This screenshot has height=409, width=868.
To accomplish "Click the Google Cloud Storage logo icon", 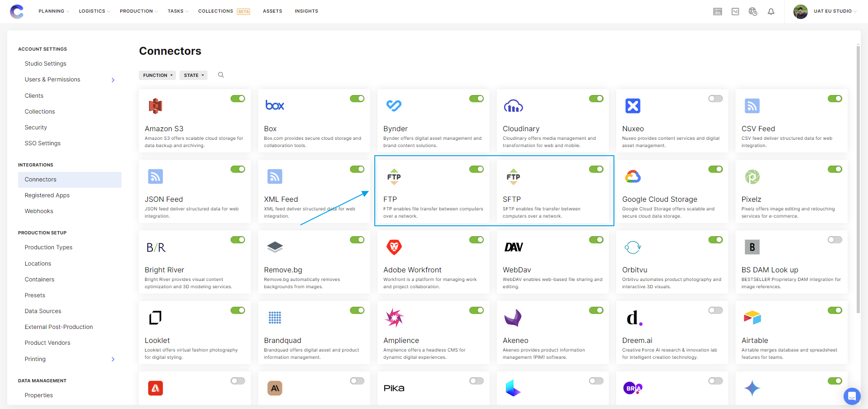I will tap(632, 176).
